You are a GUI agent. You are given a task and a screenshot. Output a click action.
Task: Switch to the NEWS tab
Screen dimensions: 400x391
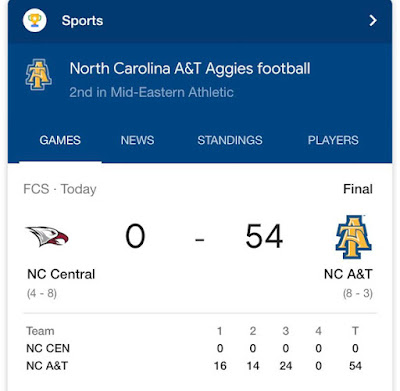pyautogui.click(x=137, y=140)
